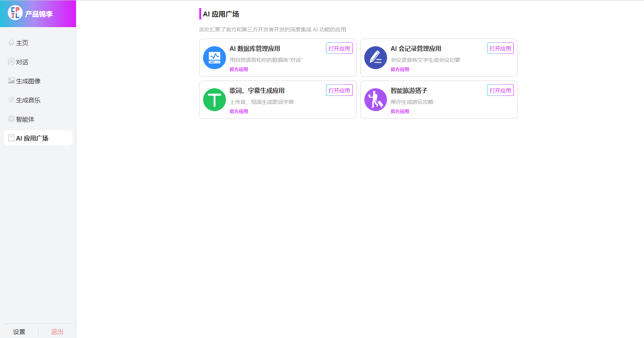Screen dimensions: 644x338
Task: Open the AI 数据库管理应用 via 打开应用
Action: click(339, 49)
